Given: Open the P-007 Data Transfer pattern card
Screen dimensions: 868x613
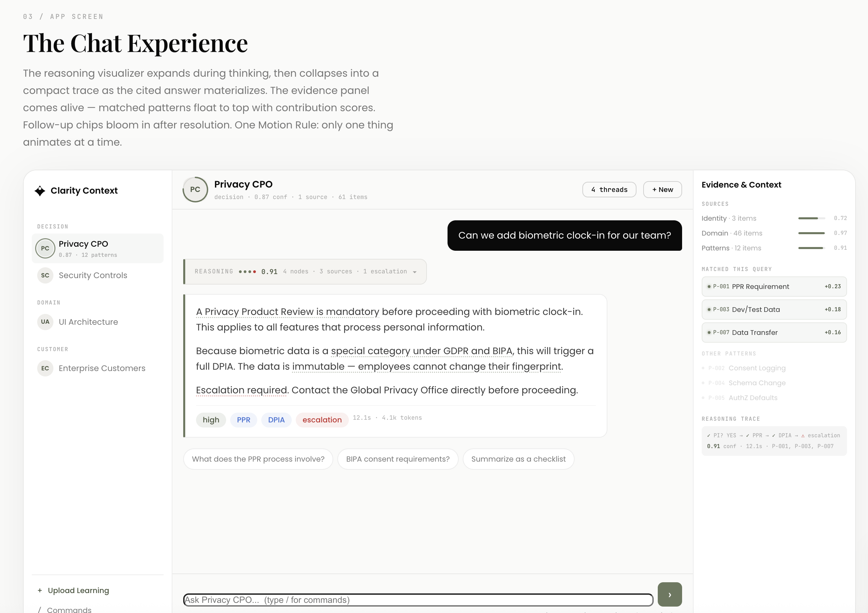Looking at the screenshot, I should tap(774, 333).
